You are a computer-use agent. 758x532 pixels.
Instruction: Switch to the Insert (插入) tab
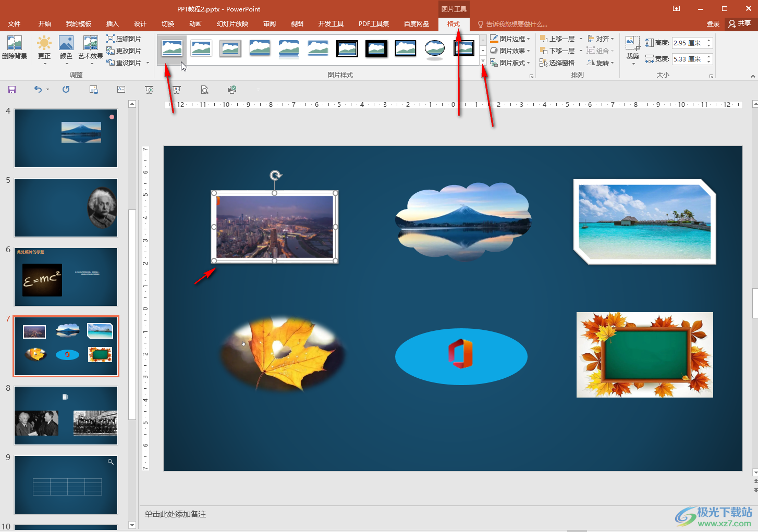[x=112, y=24]
